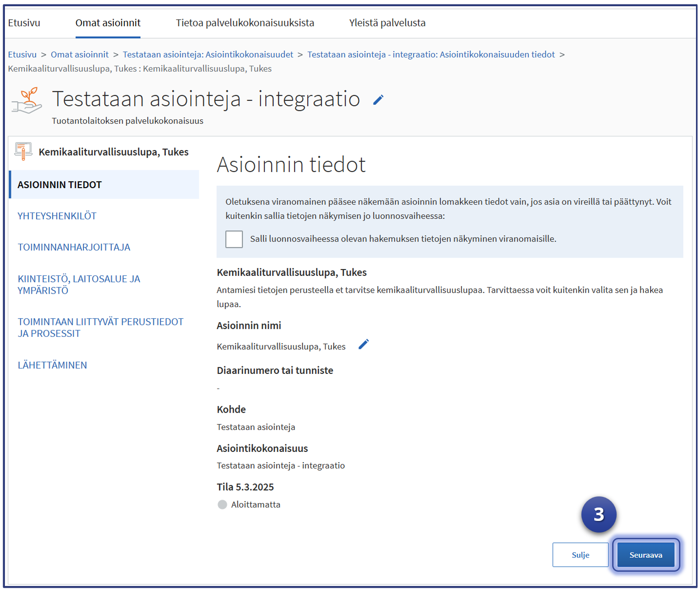Click the grey Aloittamatta status circle
This screenshot has height=590, width=700.
(222, 504)
